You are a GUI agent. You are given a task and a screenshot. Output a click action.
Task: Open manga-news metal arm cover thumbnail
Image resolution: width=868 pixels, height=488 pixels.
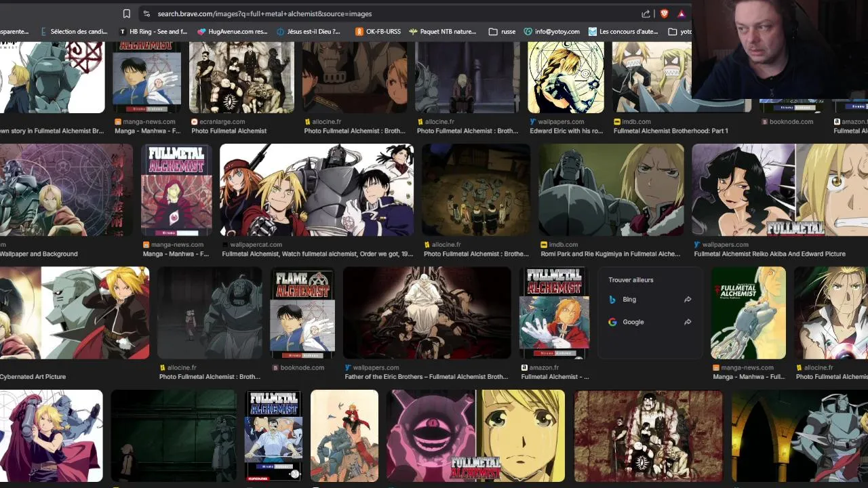(x=748, y=312)
